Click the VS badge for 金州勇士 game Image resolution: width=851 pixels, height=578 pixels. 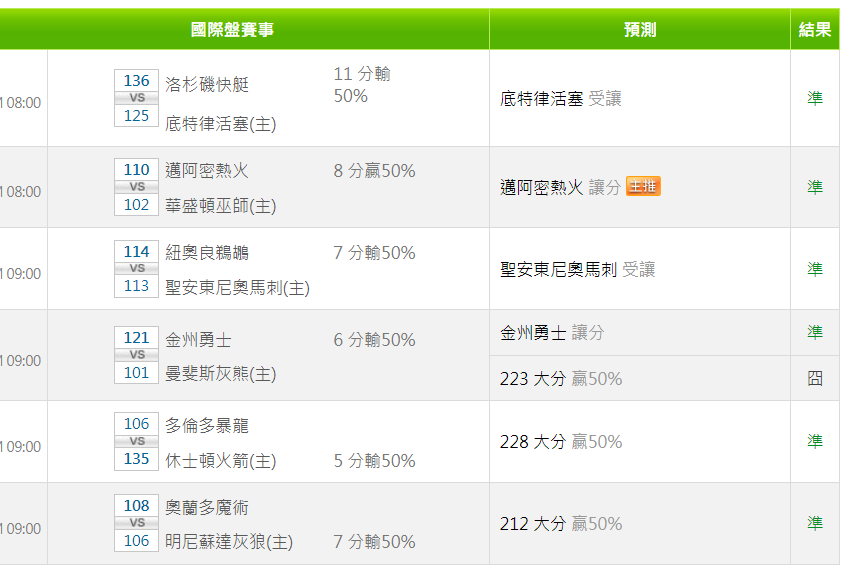click(x=137, y=355)
